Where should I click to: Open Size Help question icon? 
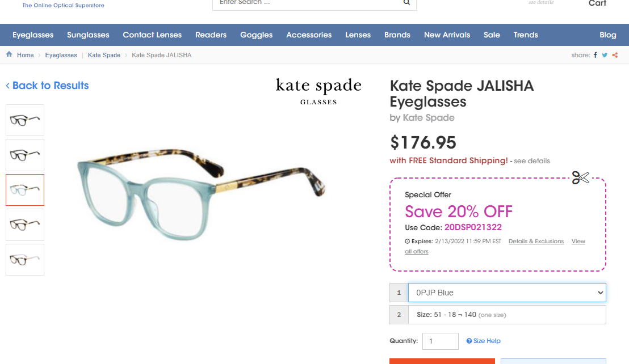[x=469, y=341]
